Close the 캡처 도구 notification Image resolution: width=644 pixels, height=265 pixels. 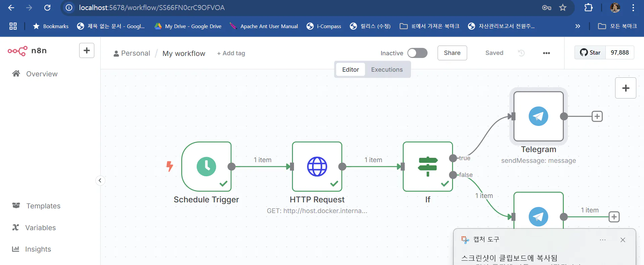tap(623, 240)
